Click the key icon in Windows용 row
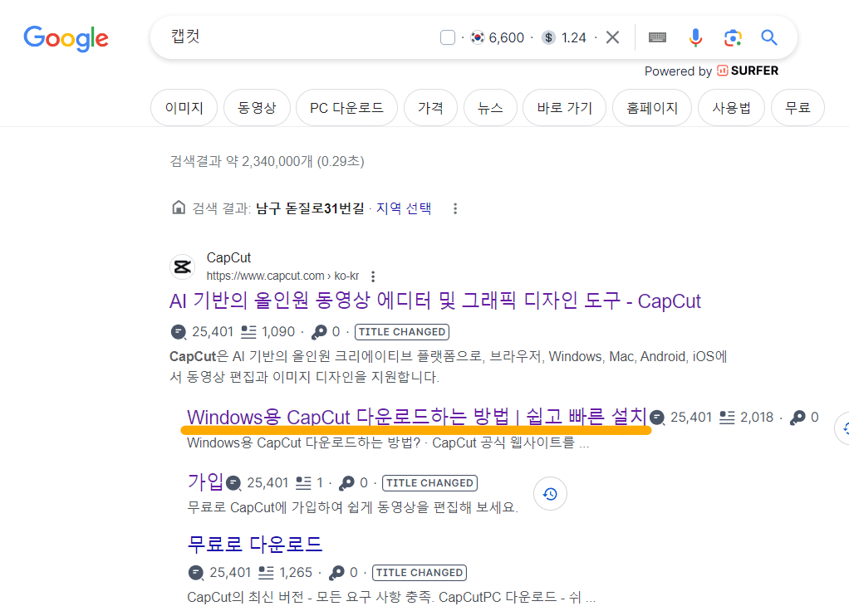This screenshot has width=849, height=616. [797, 418]
